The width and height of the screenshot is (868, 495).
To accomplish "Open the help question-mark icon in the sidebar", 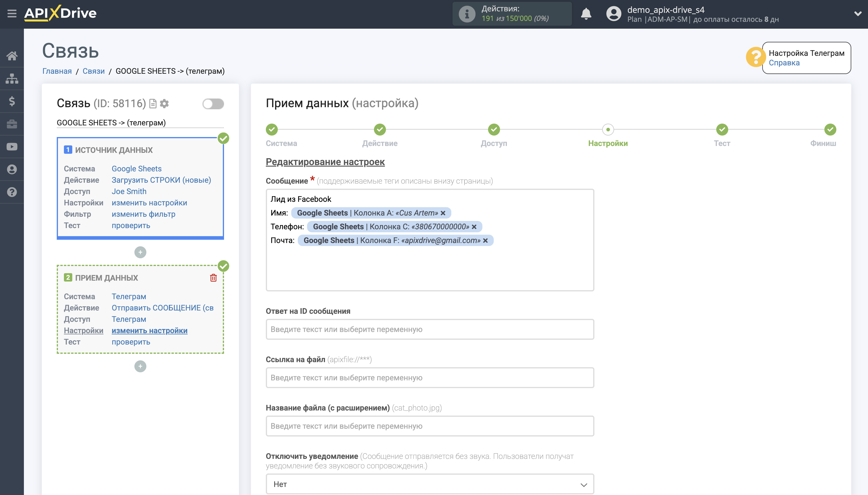I will pyautogui.click(x=12, y=192).
